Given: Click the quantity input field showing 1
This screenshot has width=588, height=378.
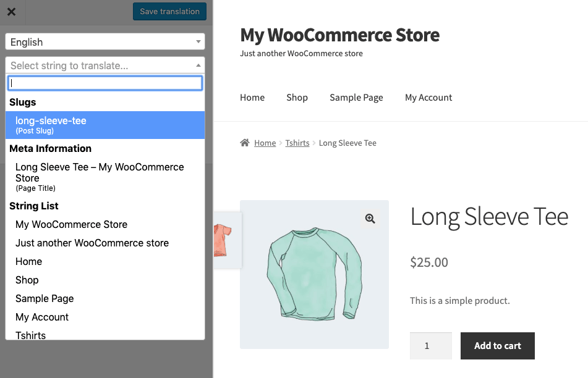Looking at the screenshot, I should 431,346.
